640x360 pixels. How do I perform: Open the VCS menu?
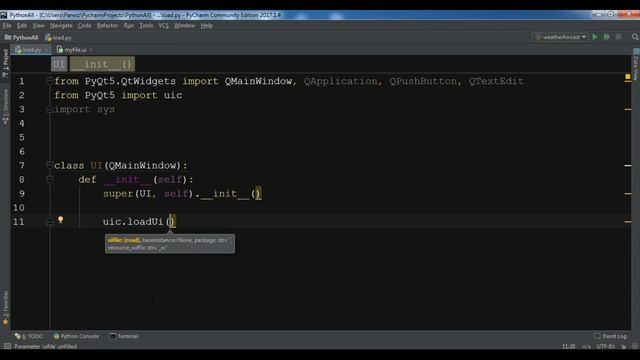pyautogui.click(x=164, y=25)
